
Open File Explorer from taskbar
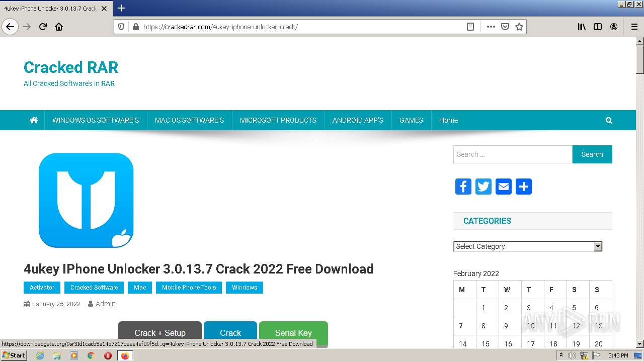coord(57,355)
